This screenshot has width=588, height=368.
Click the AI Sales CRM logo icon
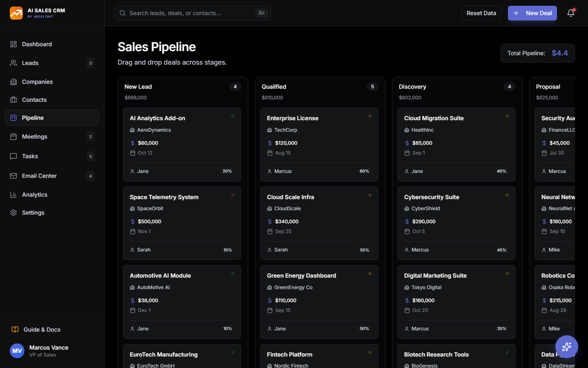point(16,13)
